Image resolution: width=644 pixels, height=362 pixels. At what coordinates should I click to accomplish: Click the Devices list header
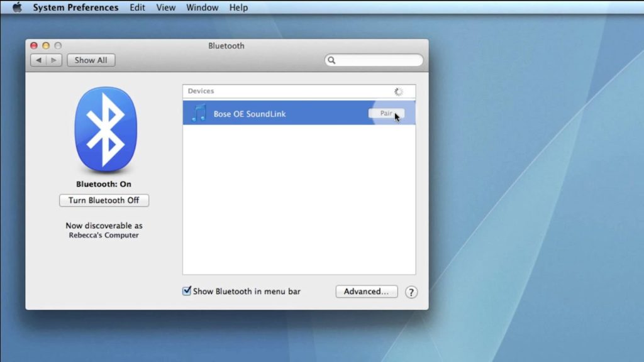pos(299,91)
